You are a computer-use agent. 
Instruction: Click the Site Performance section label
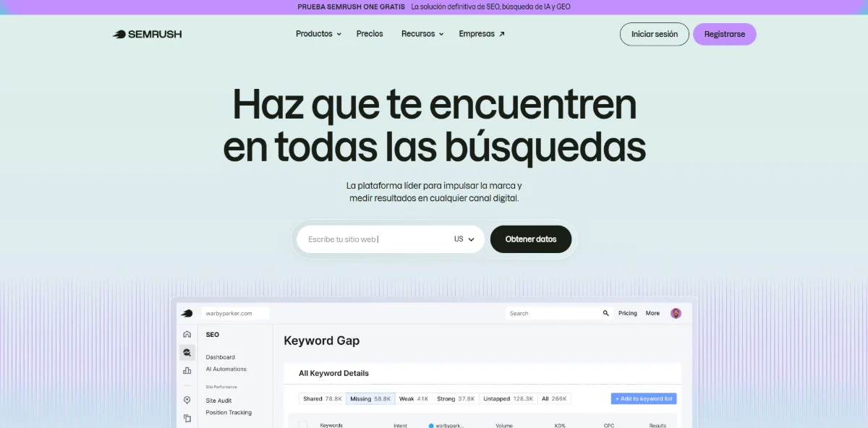click(x=221, y=387)
